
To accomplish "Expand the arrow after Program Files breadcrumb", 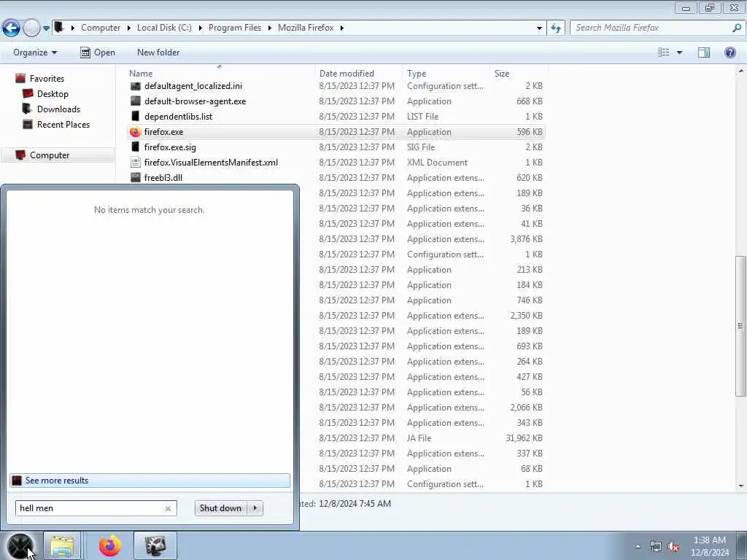I will point(270,28).
